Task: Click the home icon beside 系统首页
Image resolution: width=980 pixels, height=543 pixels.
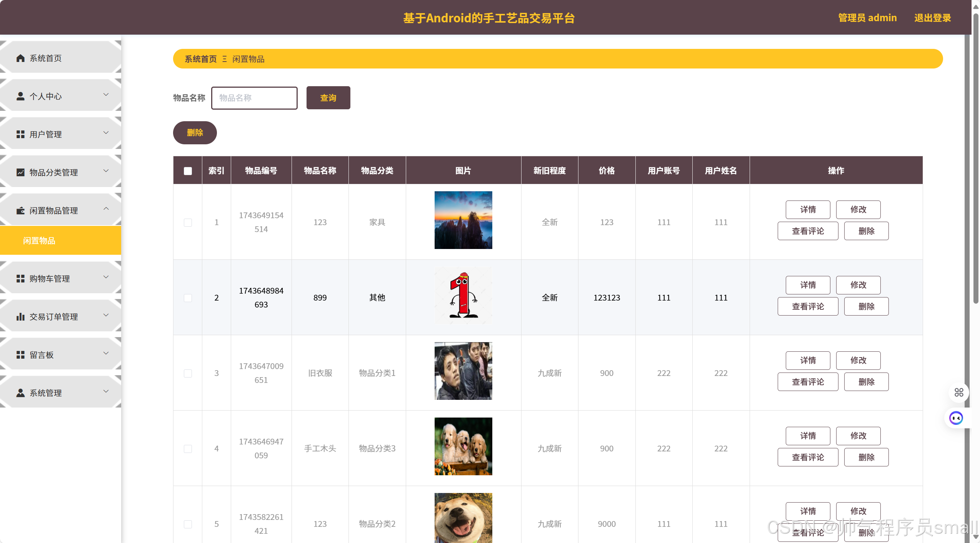Action: point(20,58)
